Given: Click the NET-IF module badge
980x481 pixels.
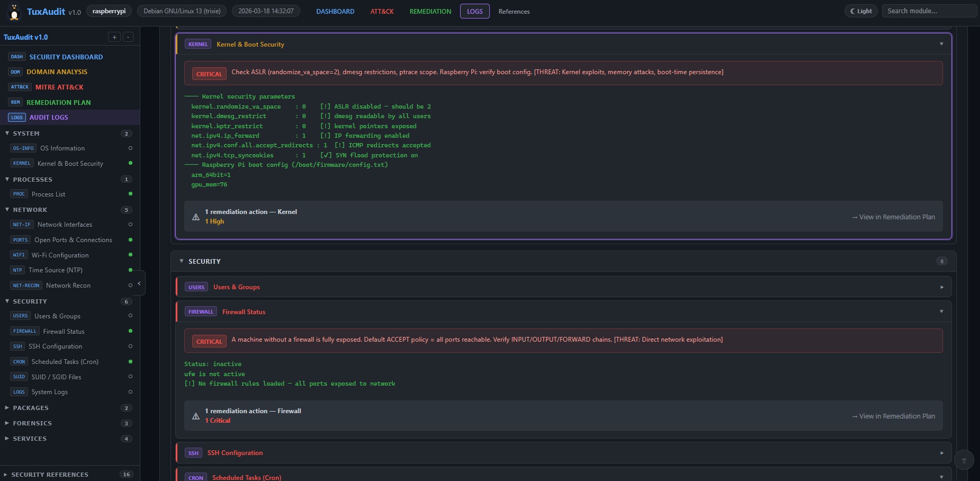Looking at the screenshot, I should [22, 225].
